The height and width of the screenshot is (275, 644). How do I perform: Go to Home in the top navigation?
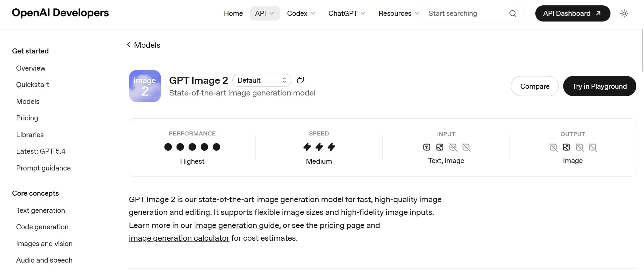pos(233,13)
